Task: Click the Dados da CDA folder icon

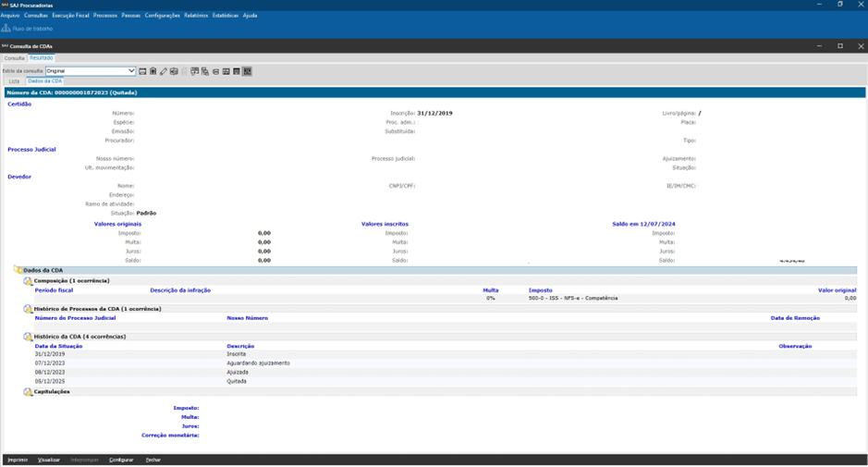Action: (x=18, y=270)
